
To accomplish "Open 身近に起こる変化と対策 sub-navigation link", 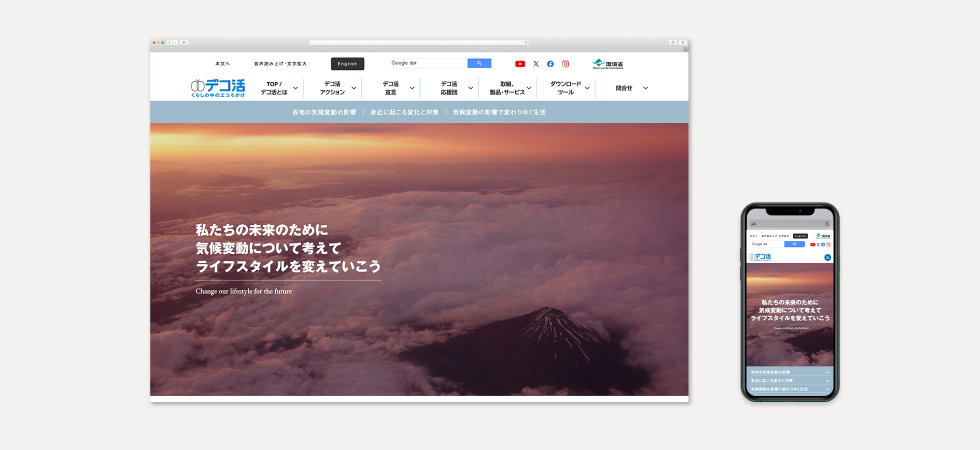I will coord(404,112).
